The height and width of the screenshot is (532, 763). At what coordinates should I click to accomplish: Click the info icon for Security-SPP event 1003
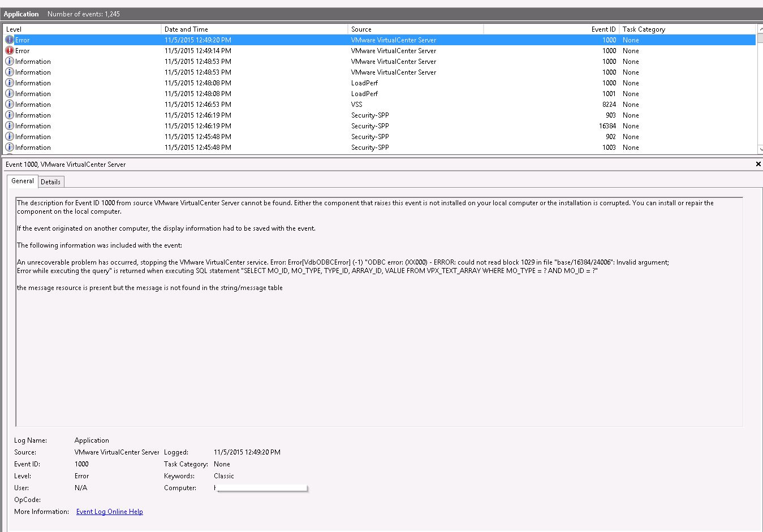click(10, 148)
